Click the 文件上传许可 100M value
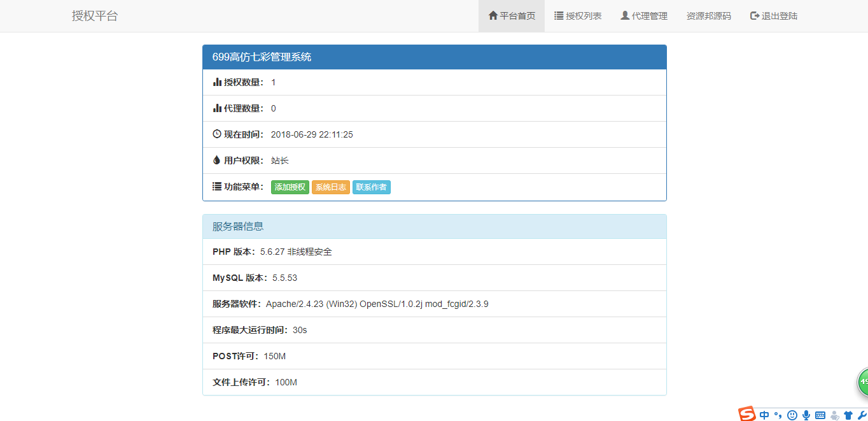This screenshot has width=868, height=421. tap(286, 382)
